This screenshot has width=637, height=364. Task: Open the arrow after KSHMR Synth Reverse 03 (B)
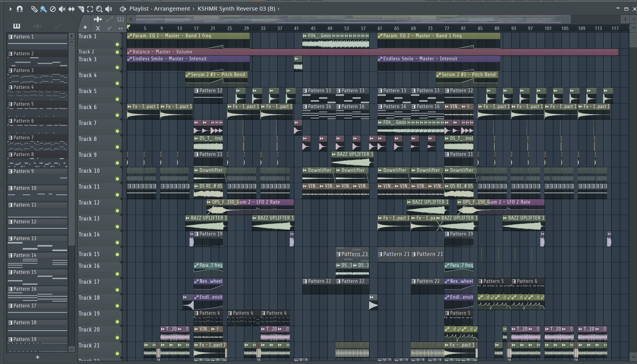pos(278,9)
